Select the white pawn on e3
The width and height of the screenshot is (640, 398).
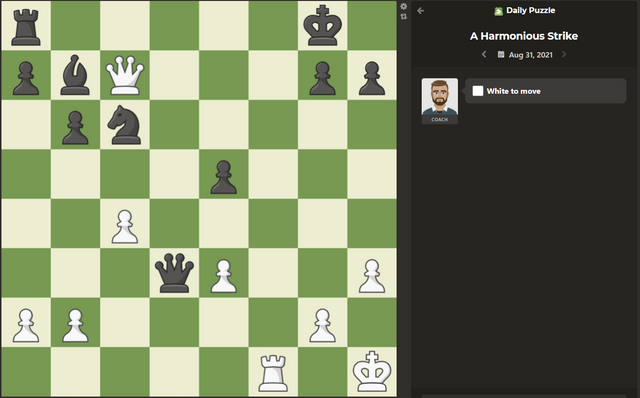[x=224, y=276]
